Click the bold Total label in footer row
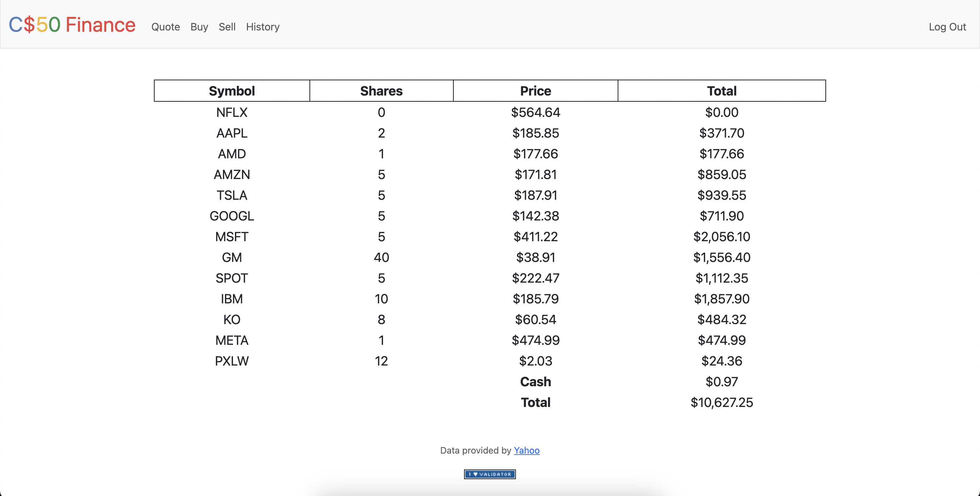This screenshot has height=496, width=980. (x=535, y=402)
